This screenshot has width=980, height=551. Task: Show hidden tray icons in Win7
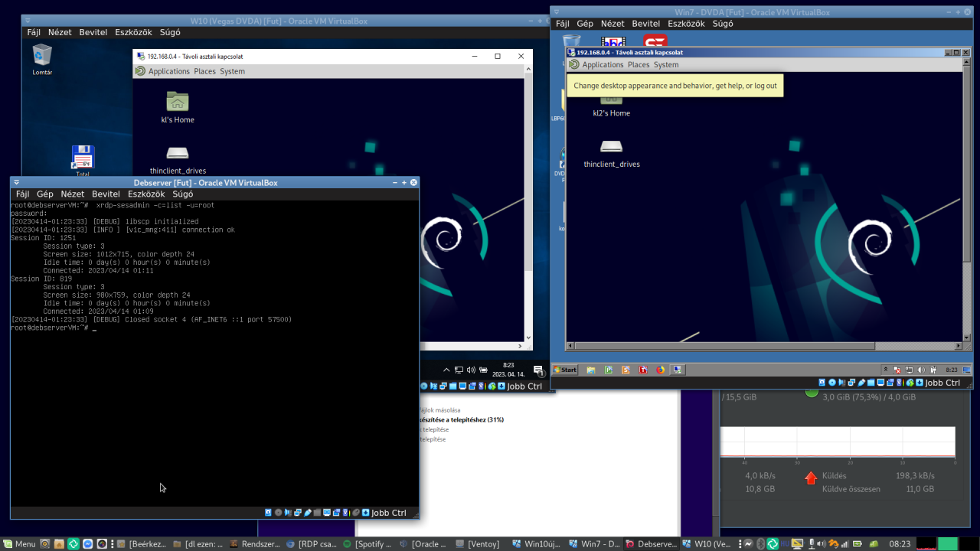(886, 370)
